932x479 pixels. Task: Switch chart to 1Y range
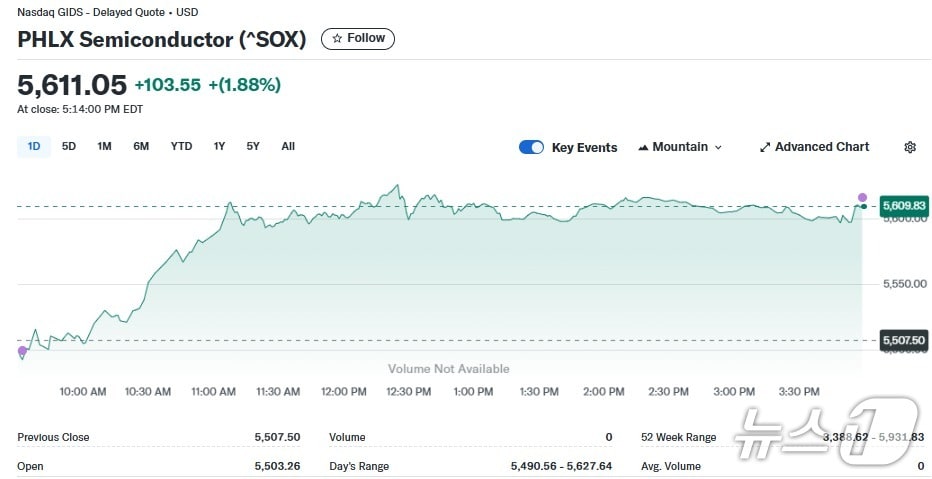coord(219,147)
